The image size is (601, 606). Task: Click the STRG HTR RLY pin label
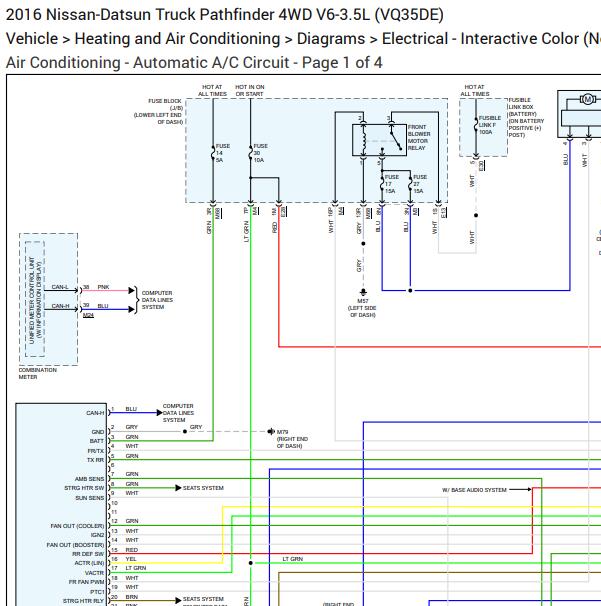coord(83,601)
